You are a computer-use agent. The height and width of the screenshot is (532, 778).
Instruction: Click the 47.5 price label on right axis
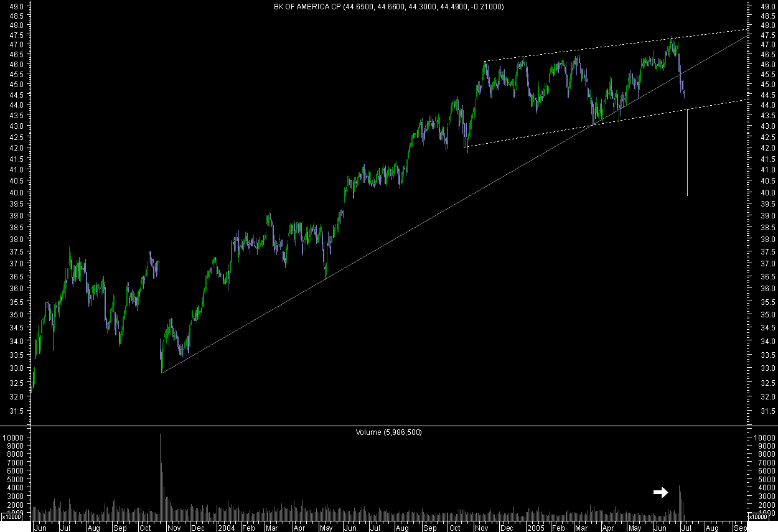coord(767,35)
